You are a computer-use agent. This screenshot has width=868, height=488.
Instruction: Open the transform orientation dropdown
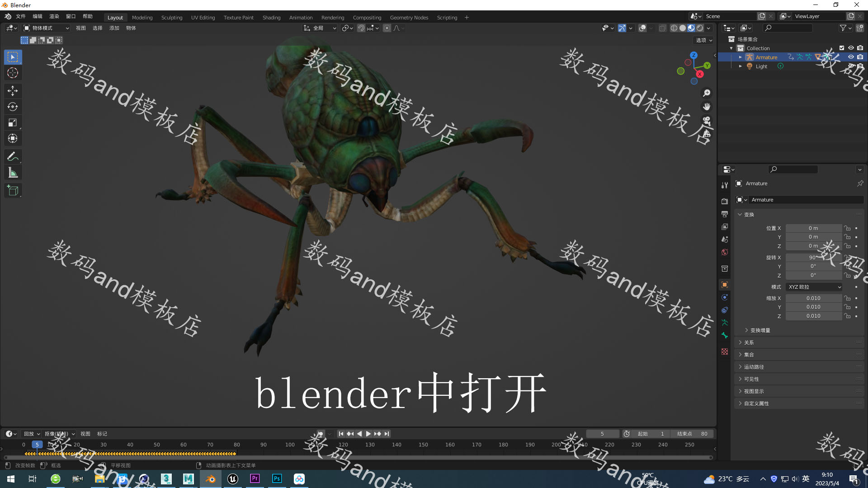click(x=320, y=28)
